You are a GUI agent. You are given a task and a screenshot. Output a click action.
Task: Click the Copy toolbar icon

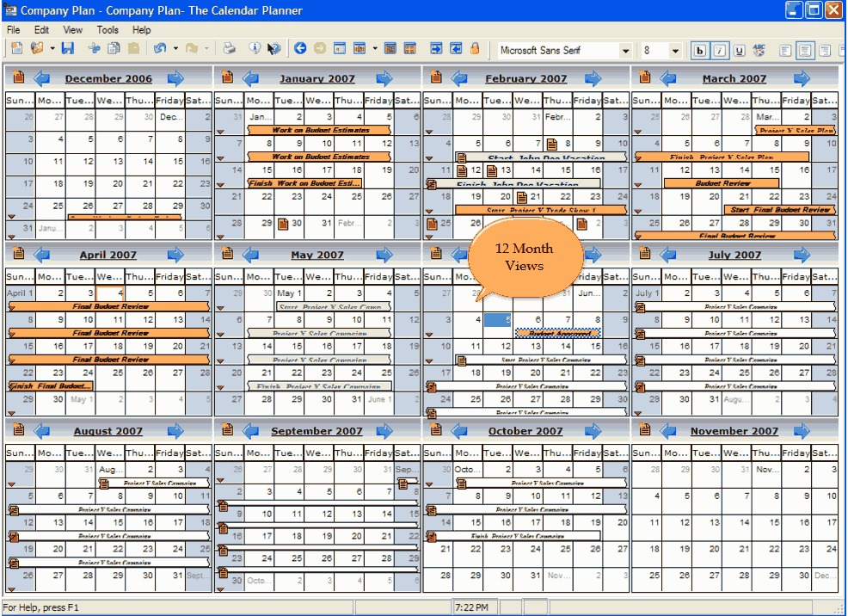(114, 49)
